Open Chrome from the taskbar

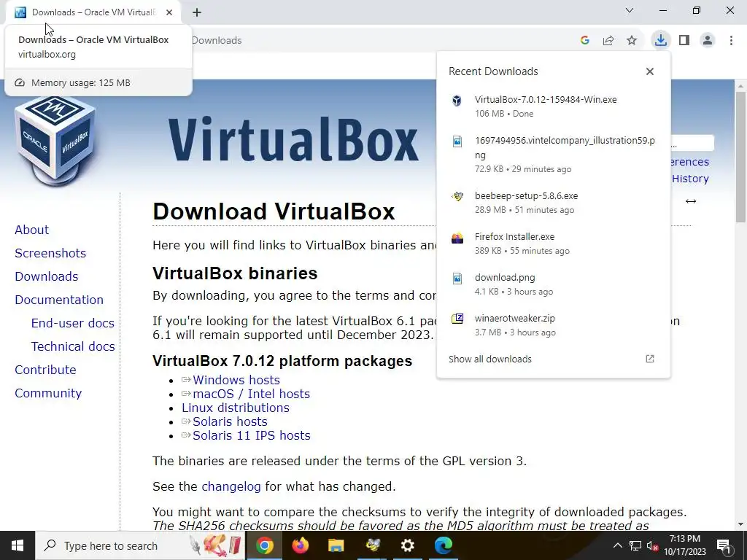click(x=264, y=545)
